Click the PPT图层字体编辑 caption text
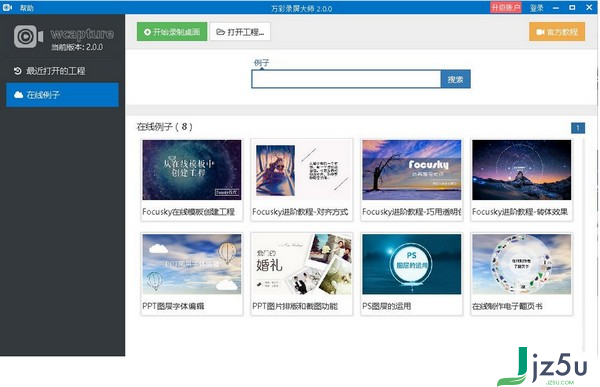 coord(173,306)
